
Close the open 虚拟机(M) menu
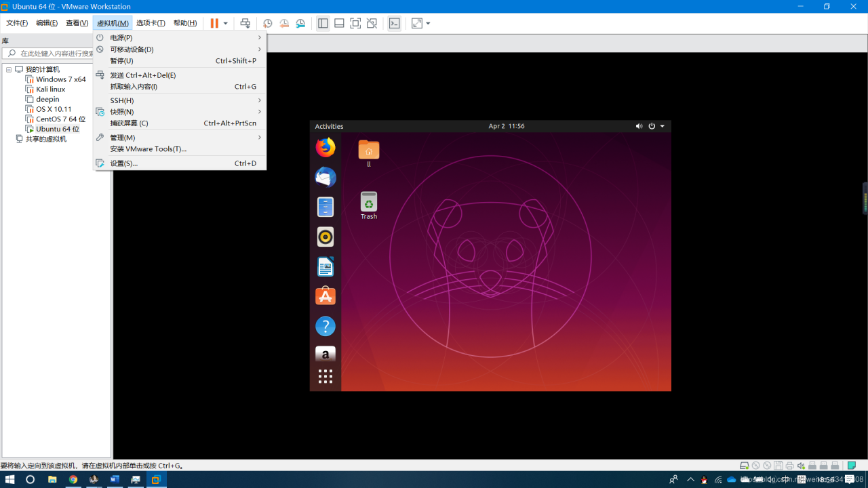[113, 23]
